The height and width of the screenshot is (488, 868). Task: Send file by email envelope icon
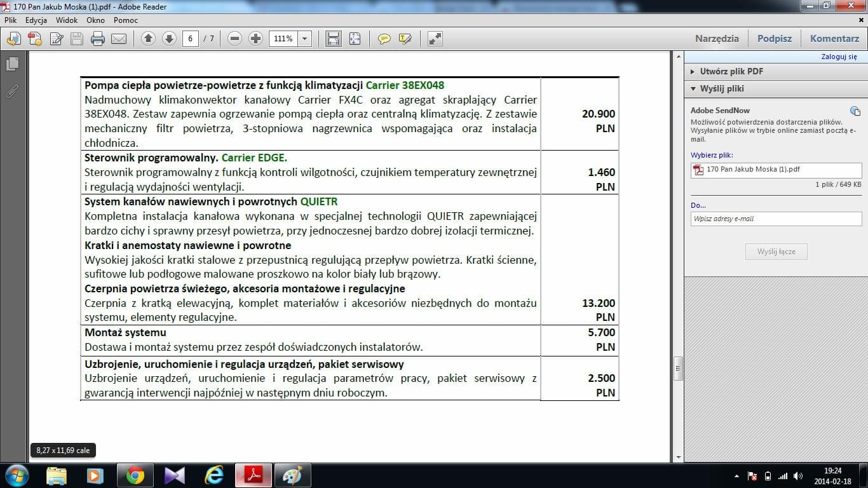119,39
